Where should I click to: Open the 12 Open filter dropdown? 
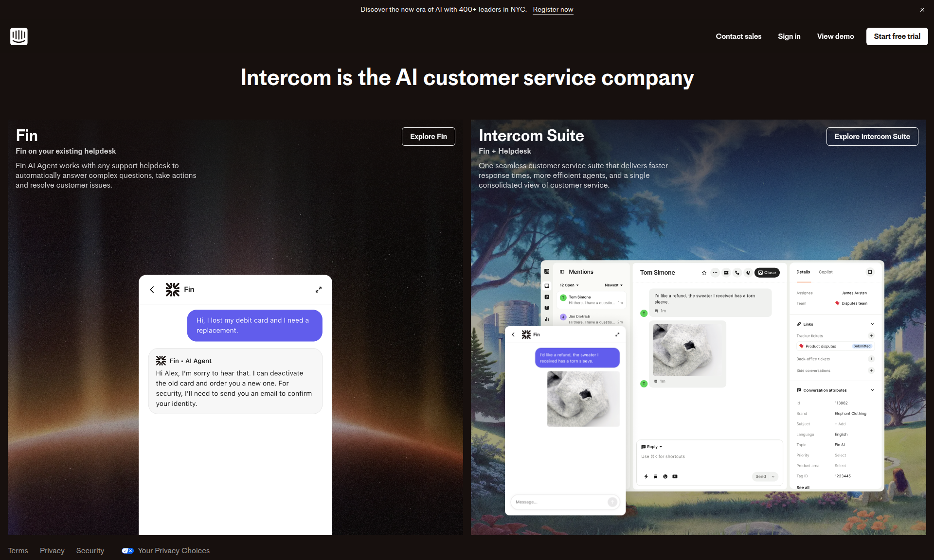(569, 285)
